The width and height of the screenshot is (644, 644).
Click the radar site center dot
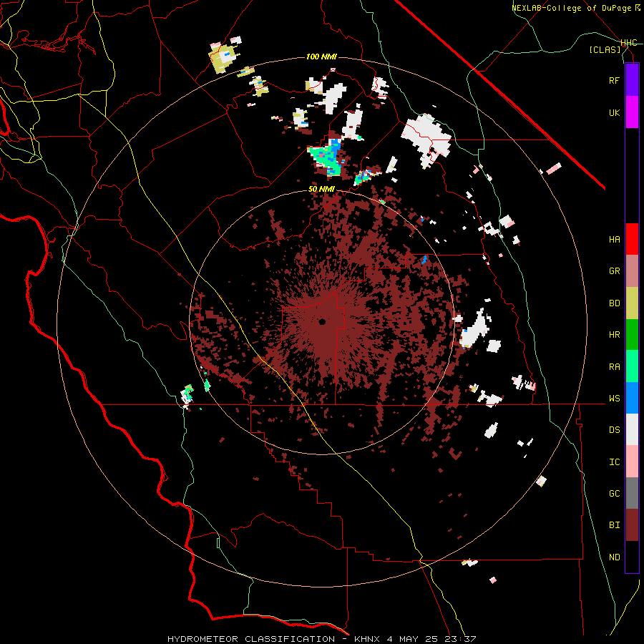pyautogui.click(x=322, y=321)
